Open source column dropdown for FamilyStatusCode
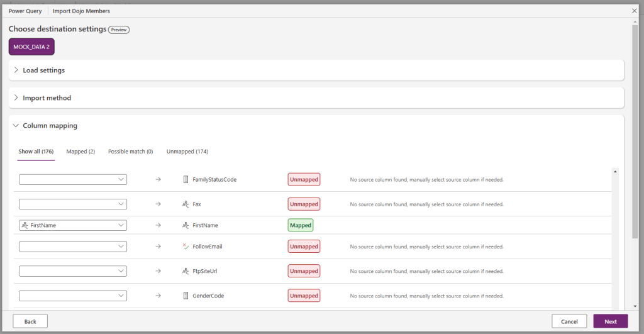 click(73, 180)
